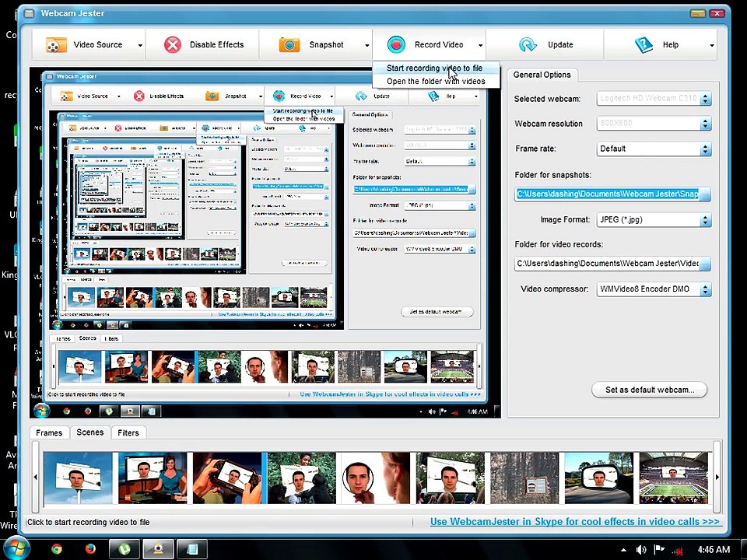Browse the Folder for snapshots path button
Image resolution: width=747 pixels, height=560 pixels.
point(705,194)
